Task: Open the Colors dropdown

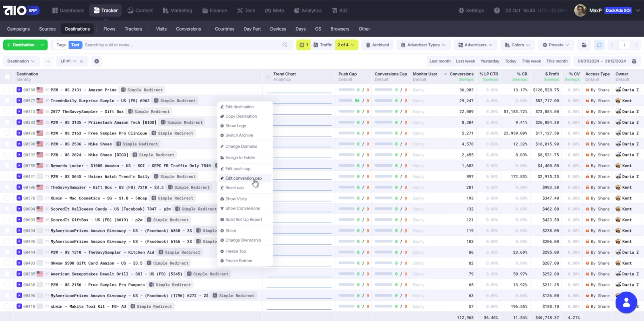Action: (517, 45)
